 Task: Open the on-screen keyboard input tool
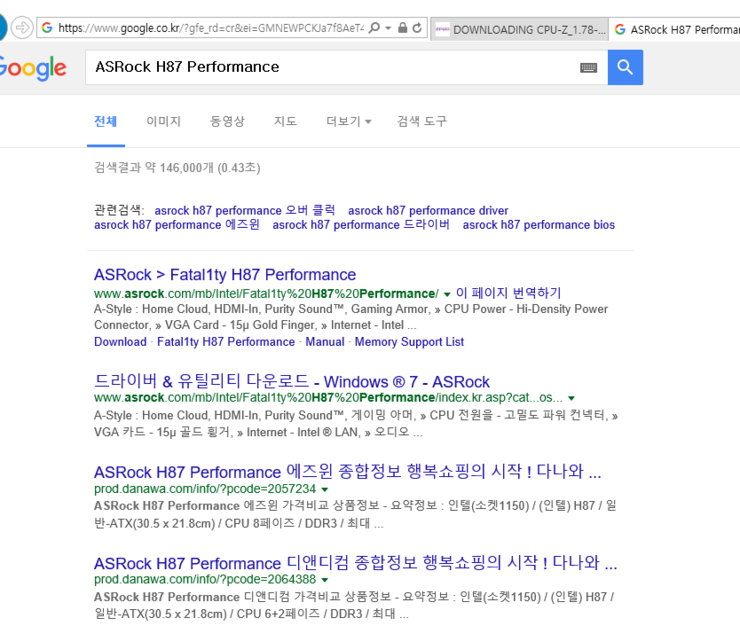[x=588, y=67]
